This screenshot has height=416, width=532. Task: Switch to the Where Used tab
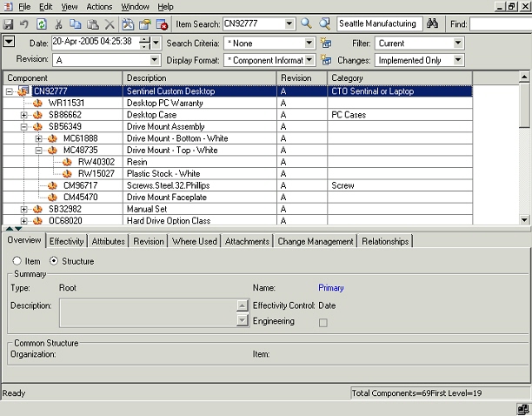[195, 241]
